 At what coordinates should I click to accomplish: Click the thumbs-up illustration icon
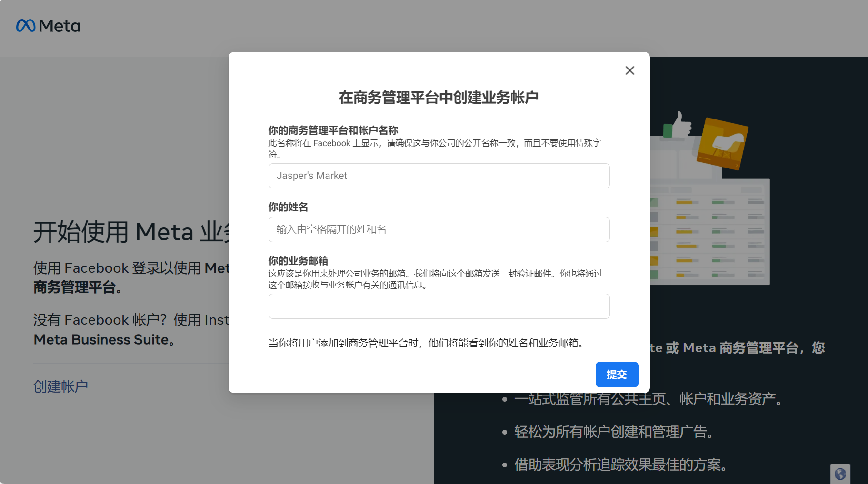click(x=679, y=125)
